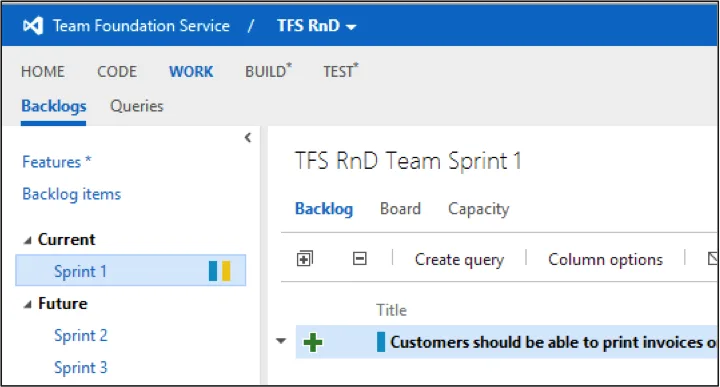Screen dimensions: 720x387
Task: Open the Backlog items link
Action: click(x=71, y=194)
